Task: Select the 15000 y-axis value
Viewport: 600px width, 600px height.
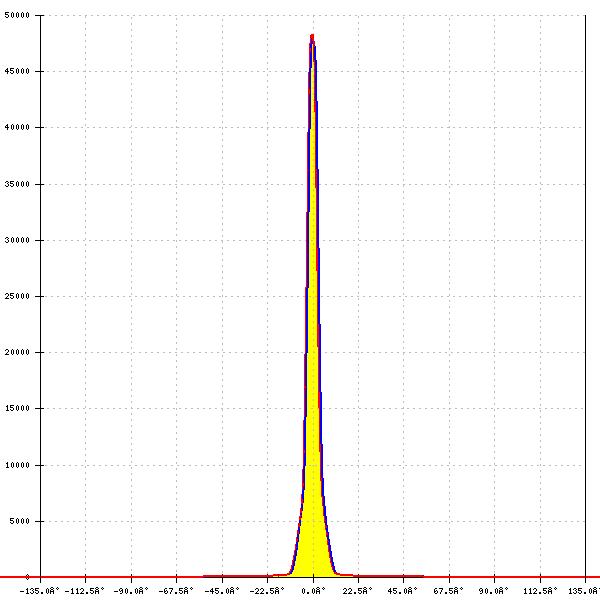Action: click(17, 408)
